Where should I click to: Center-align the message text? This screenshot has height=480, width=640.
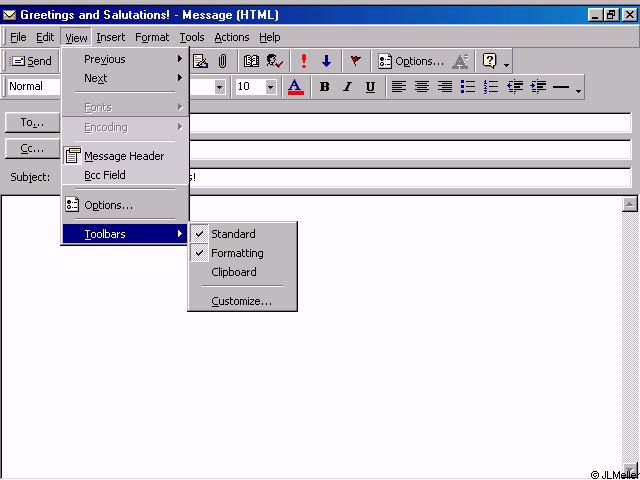point(422,87)
